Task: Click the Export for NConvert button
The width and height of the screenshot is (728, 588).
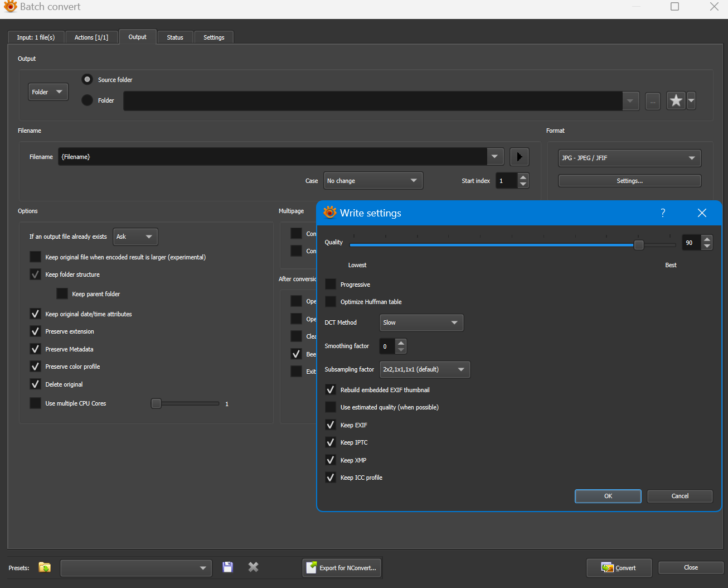Action: coord(342,568)
